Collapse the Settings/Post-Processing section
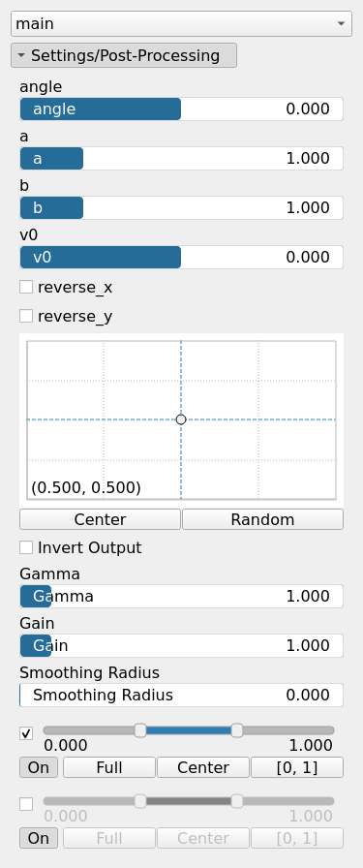The image size is (363, 868). (x=124, y=55)
